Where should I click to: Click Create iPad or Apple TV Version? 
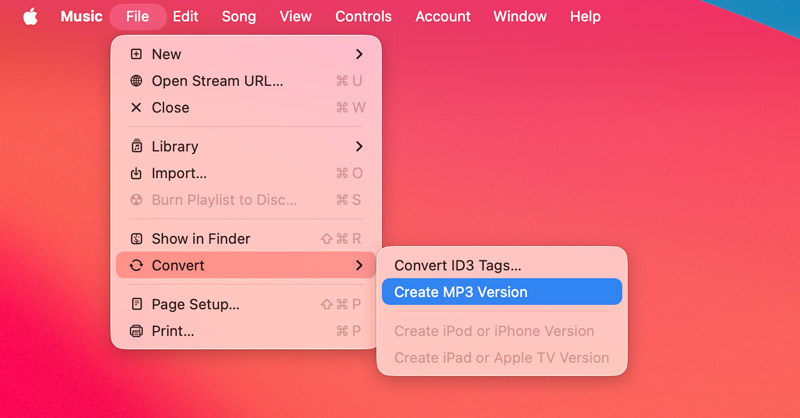pos(502,357)
